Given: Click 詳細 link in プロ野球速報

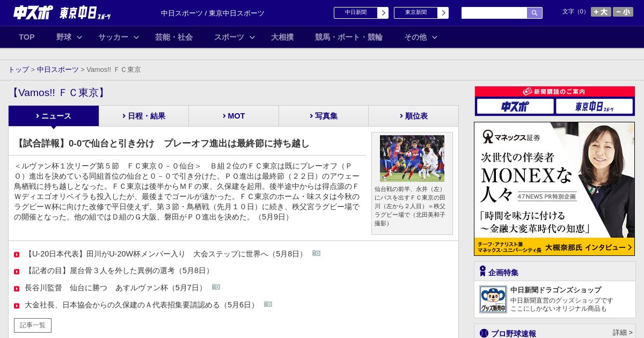Looking at the screenshot, I should pos(623,333).
